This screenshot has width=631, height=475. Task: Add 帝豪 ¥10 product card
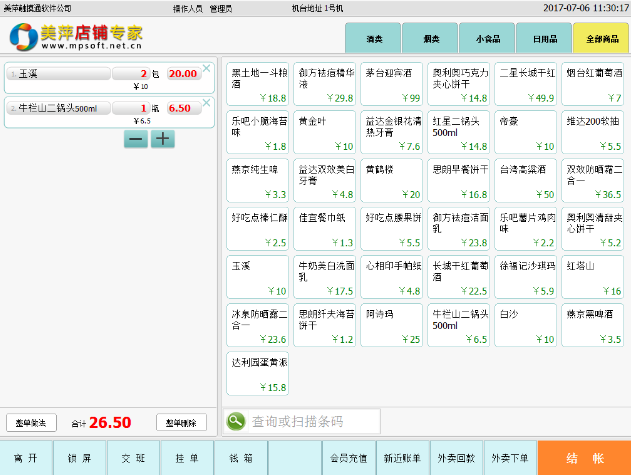click(526, 132)
